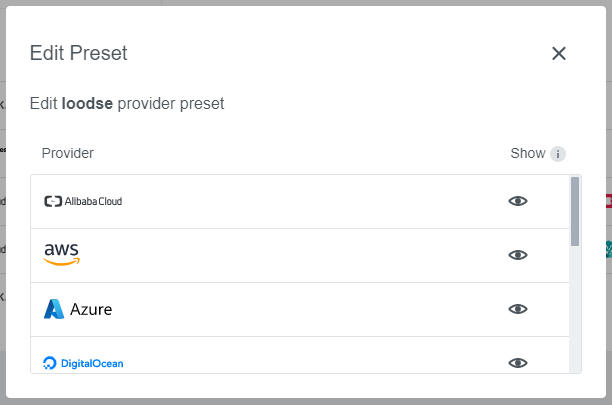
Task: Select the Azure text label
Action: 91,310
